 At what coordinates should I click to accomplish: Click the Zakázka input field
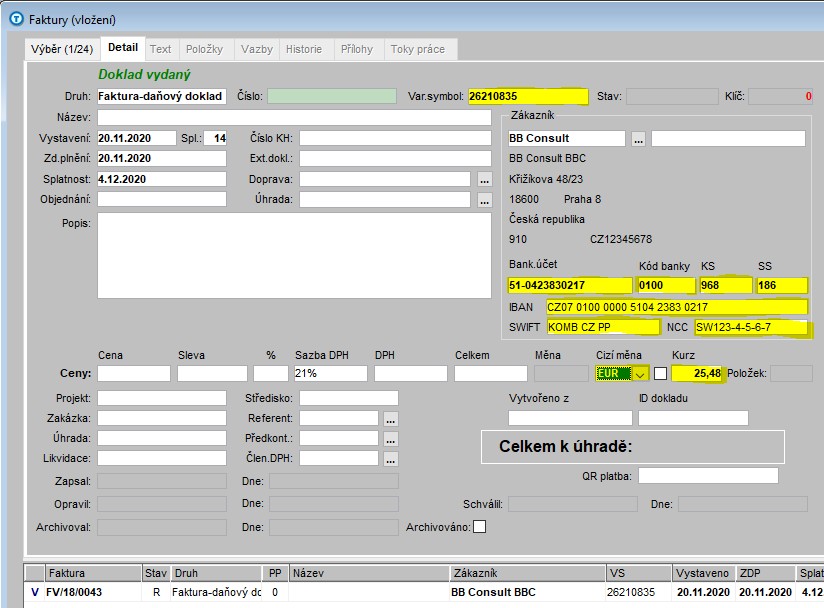[x=162, y=418]
